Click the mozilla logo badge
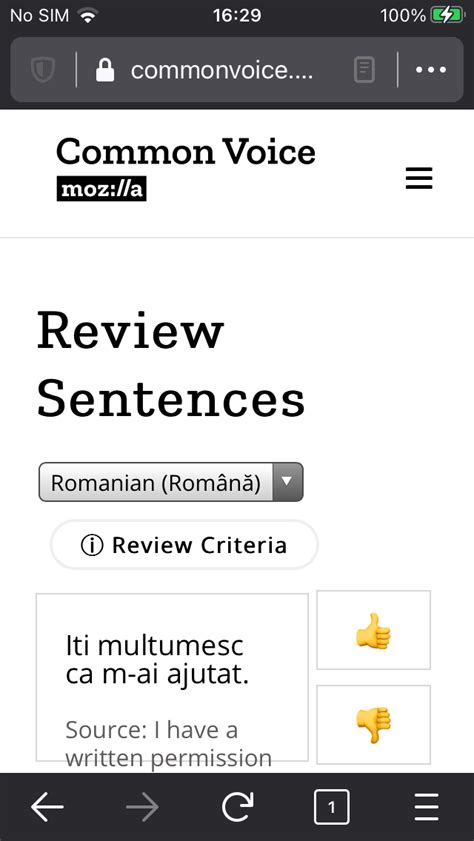This screenshot has height=841, width=474. pos(101,189)
